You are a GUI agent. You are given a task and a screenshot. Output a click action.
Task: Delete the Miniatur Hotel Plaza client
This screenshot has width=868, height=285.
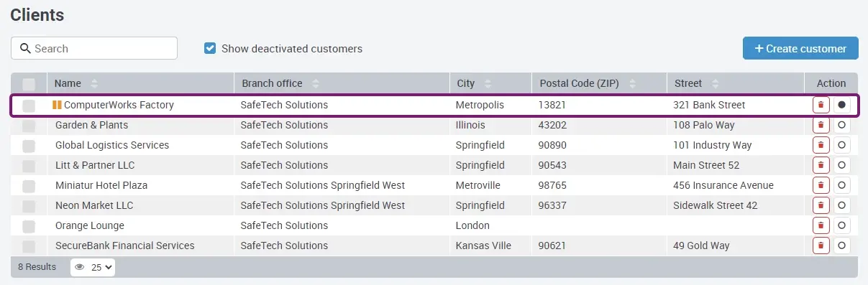[821, 185]
